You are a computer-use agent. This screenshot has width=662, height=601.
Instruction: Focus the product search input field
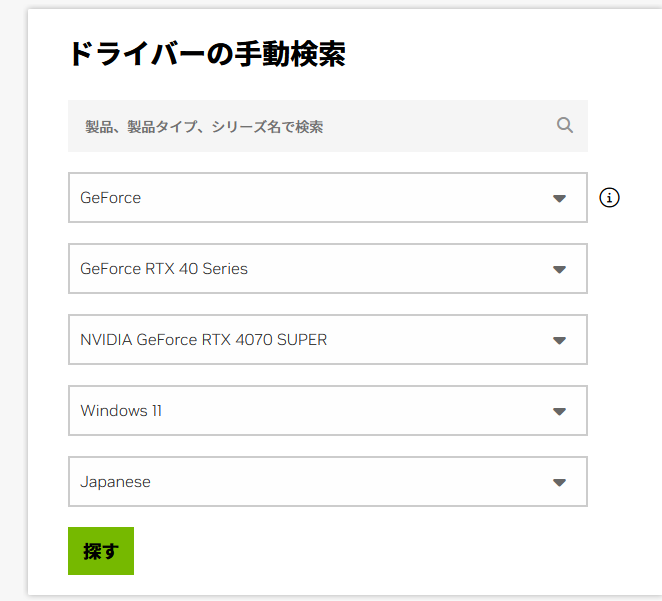[328, 126]
